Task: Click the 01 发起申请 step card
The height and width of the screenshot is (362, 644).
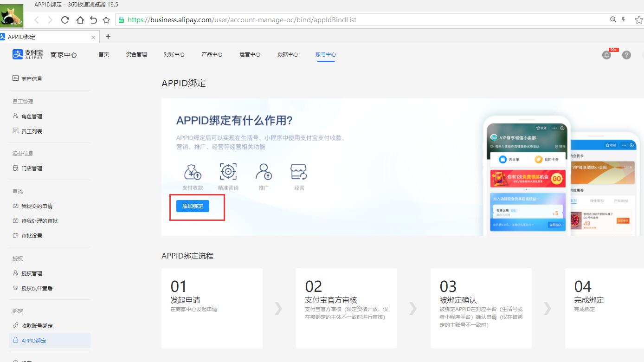Action: click(x=212, y=308)
